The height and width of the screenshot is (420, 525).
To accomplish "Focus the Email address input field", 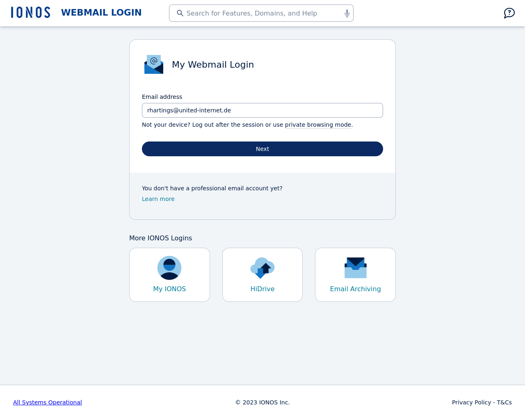I will tap(262, 110).
